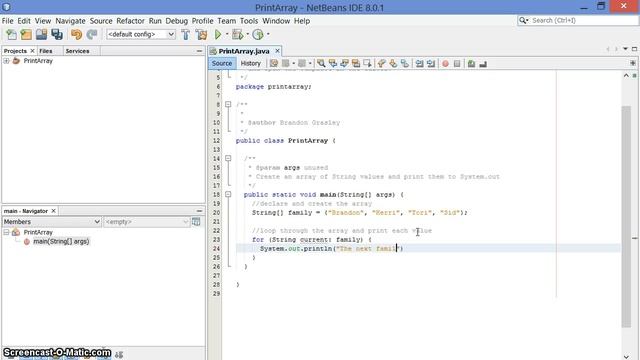This screenshot has height=360, width=640.
Task: Click the Find Previous Occurrence icon
Action: pos(333,63)
